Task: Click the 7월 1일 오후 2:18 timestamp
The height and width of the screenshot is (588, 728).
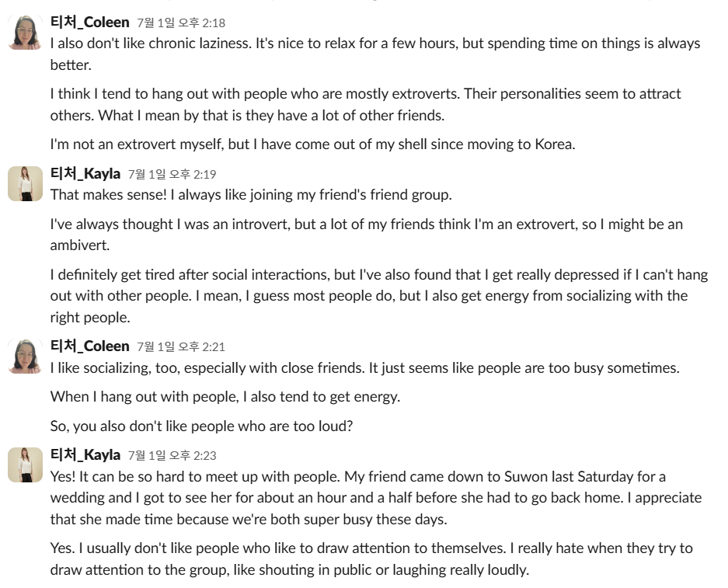Action: click(181, 23)
